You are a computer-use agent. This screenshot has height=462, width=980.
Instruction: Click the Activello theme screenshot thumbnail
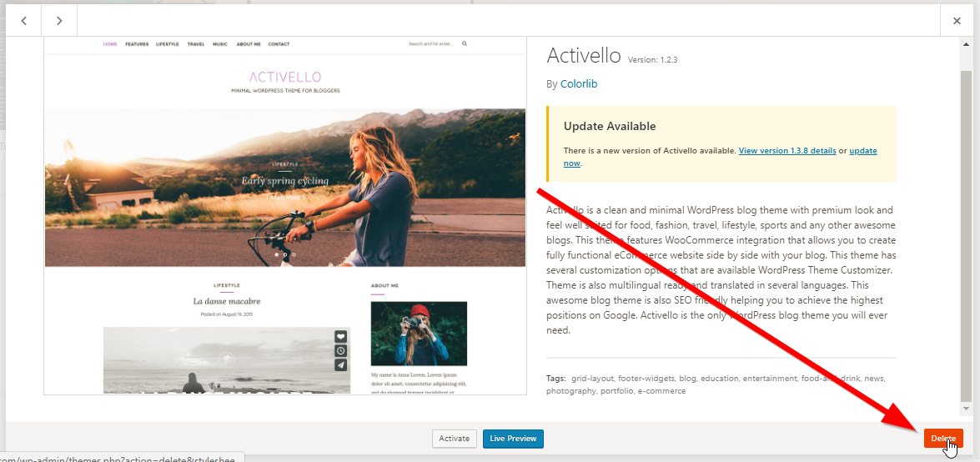[285, 216]
